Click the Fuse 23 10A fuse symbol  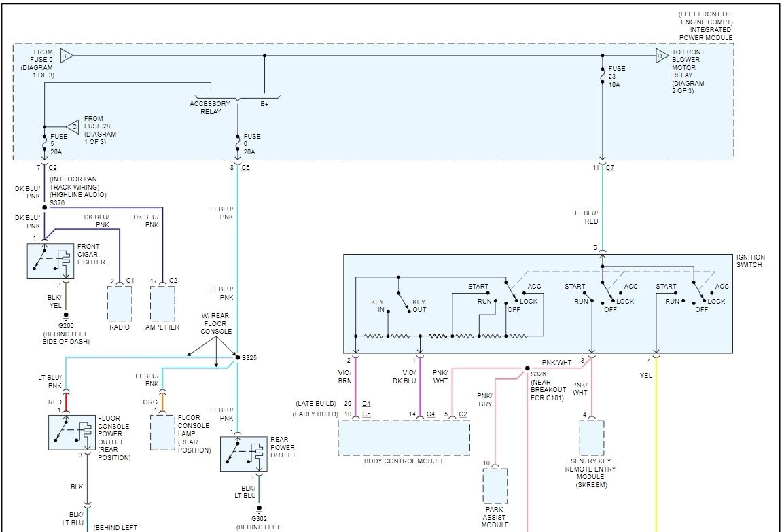603,76
